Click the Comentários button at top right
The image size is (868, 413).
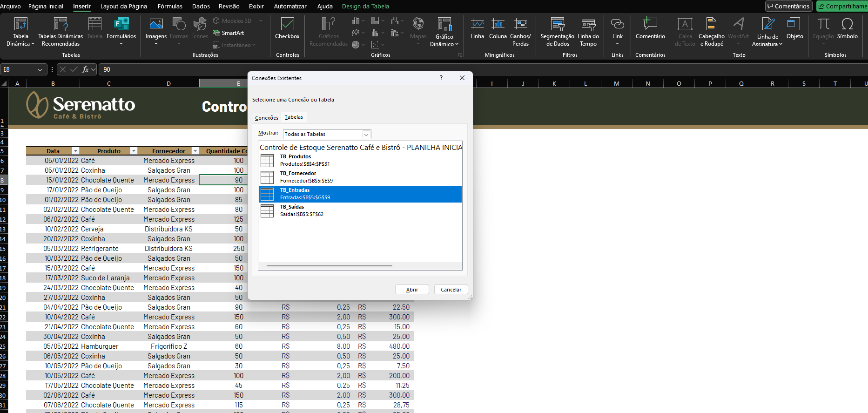pyautogui.click(x=788, y=6)
